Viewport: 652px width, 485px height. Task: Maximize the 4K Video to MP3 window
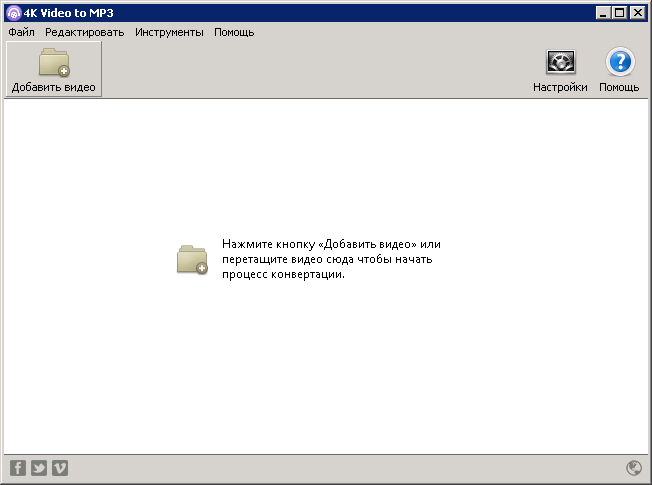coord(620,13)
